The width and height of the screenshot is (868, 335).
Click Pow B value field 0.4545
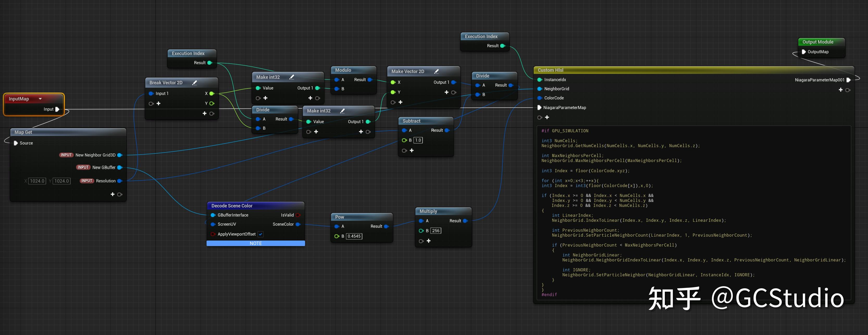(354, 236)
